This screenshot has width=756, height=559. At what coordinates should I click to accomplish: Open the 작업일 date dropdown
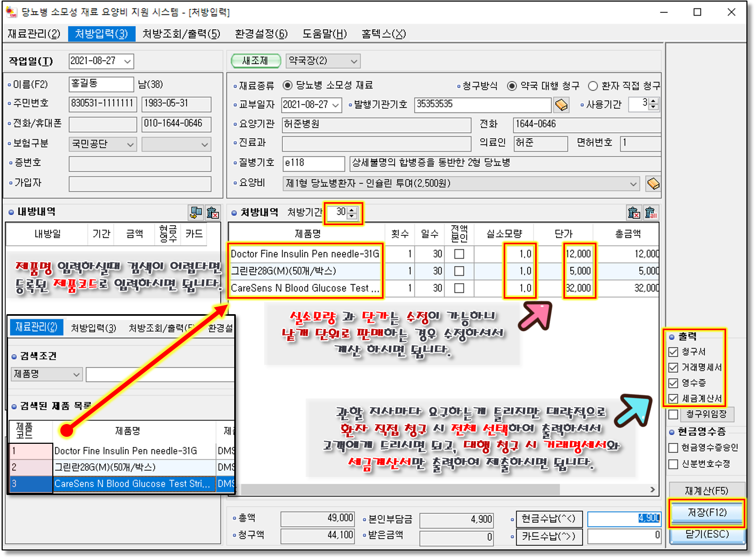coord(128,61)
